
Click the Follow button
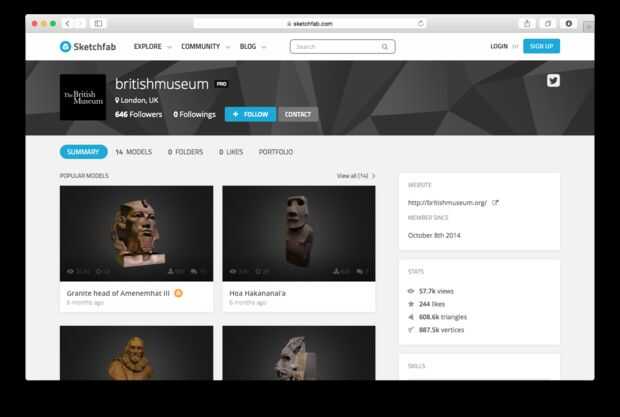click(x=250, y=114)
